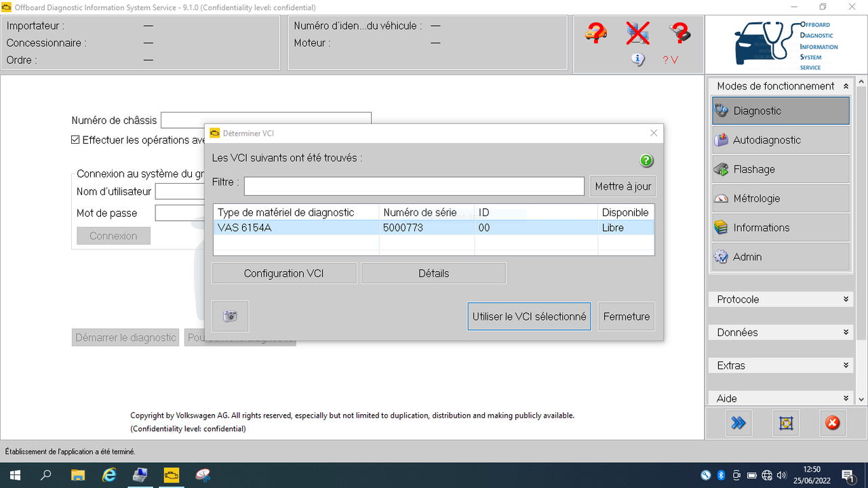This screenshot has height=488, width=868.
Task: Open the notification center icon
Action: (848, 475)
